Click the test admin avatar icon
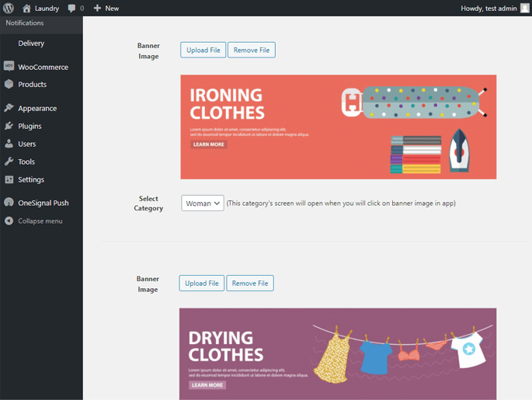Viewport: 532px width, 400px height. (525, 8)
